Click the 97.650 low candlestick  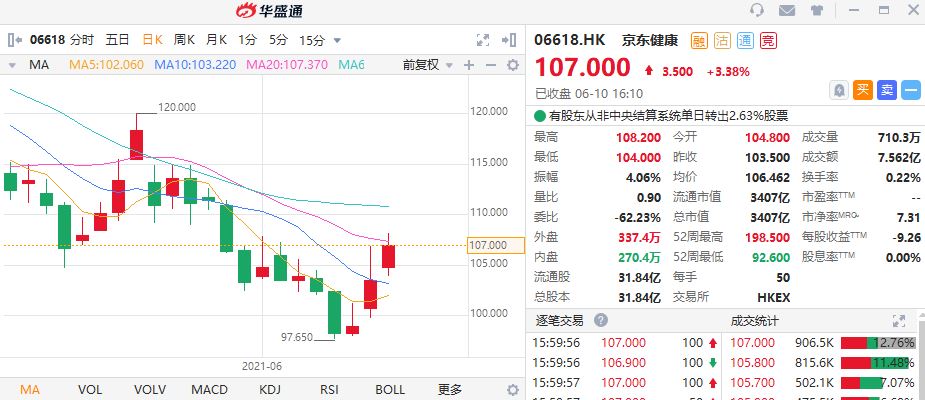click(334, 314)
